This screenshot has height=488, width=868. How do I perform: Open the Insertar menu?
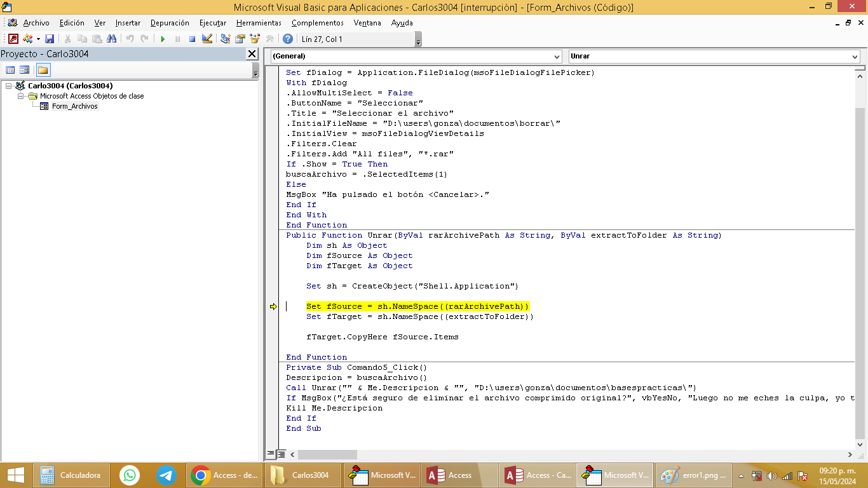click(x=128, y=23)
